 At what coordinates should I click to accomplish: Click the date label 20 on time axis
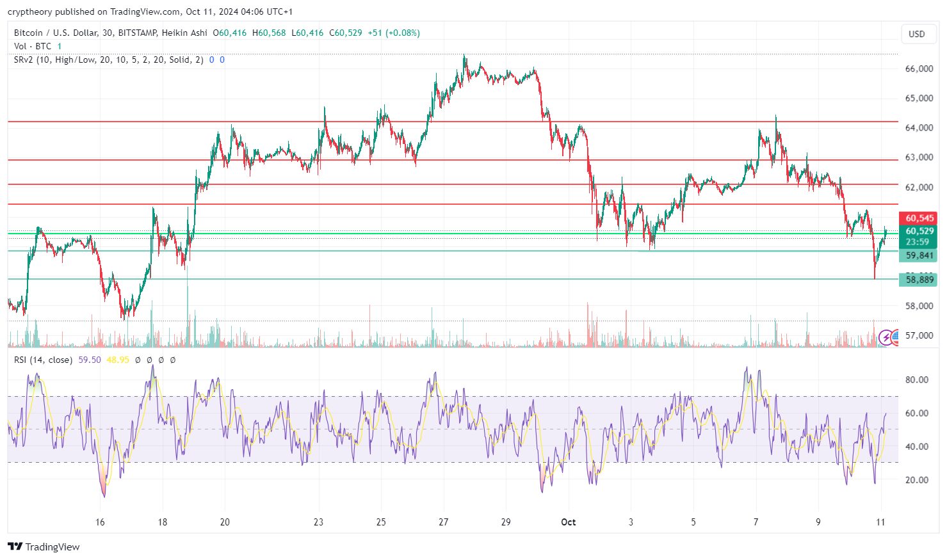pos(225,522)
